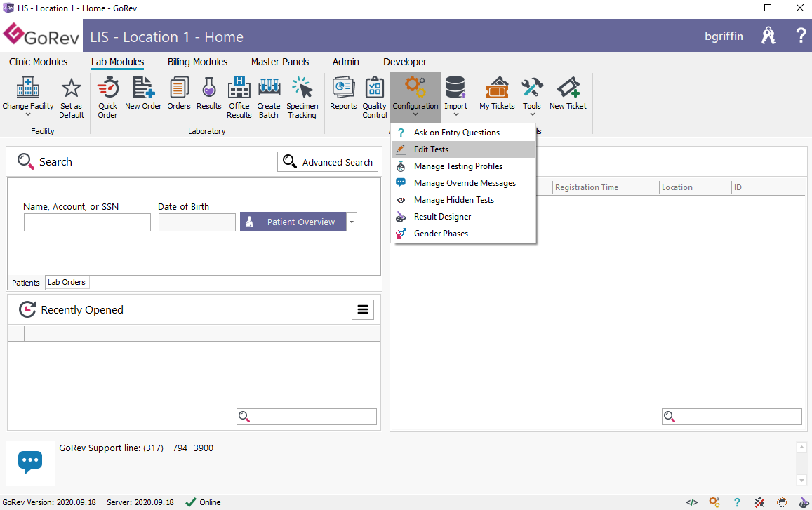Open the Admin ribbon tab

tap(345, 62)
